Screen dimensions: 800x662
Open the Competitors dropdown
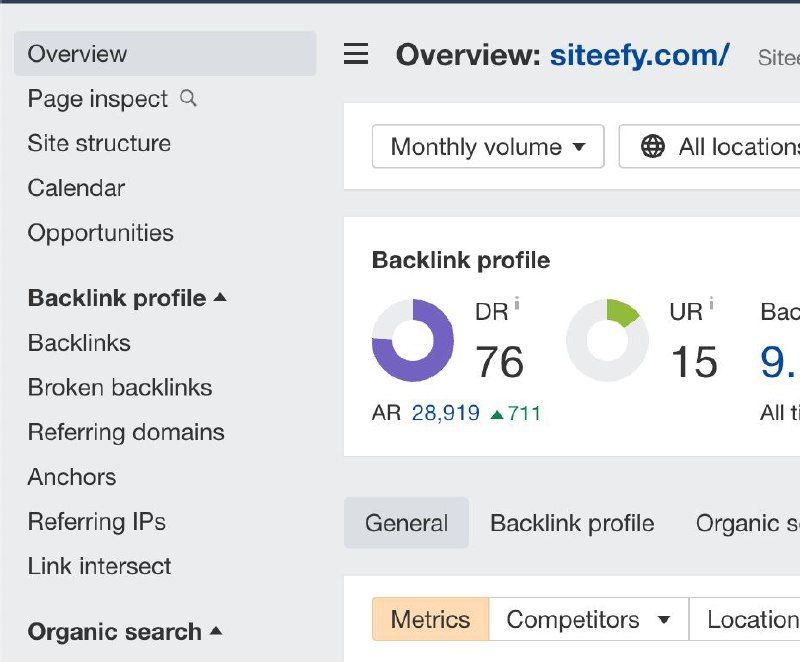[x=588, y=620]
